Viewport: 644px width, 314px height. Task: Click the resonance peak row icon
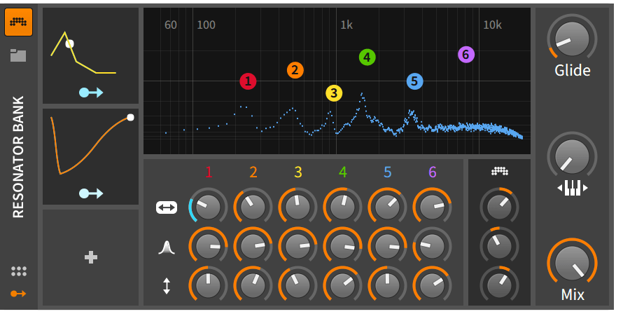tap(167, 247)
